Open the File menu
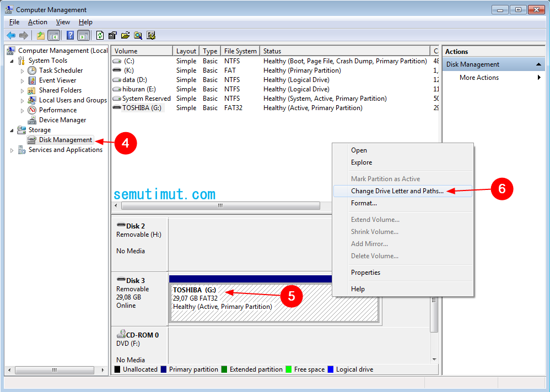 pos(14,22)
